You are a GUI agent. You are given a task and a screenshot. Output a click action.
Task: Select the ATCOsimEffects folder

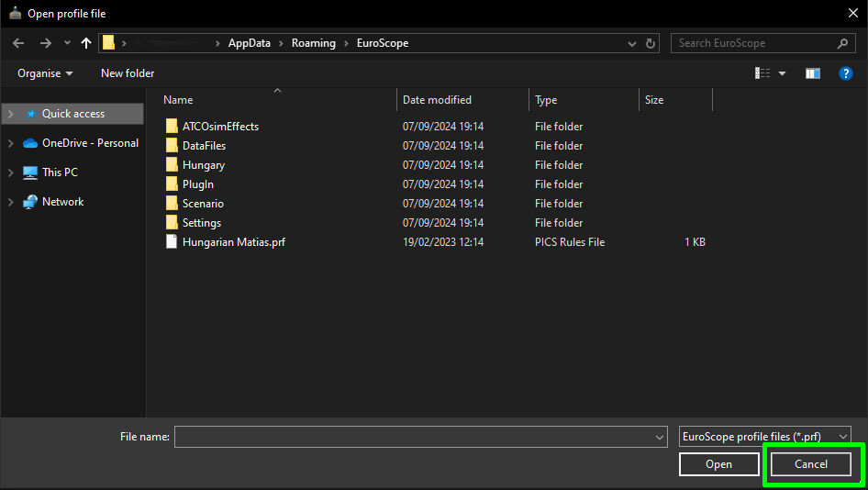click(x=220, y=127)
